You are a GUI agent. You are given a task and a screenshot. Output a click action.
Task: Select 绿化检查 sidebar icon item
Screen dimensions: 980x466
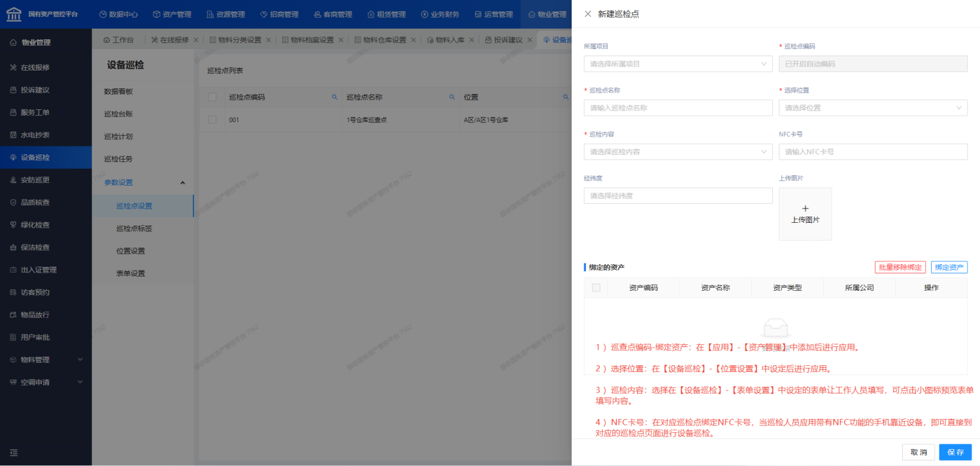pos(46,225)
